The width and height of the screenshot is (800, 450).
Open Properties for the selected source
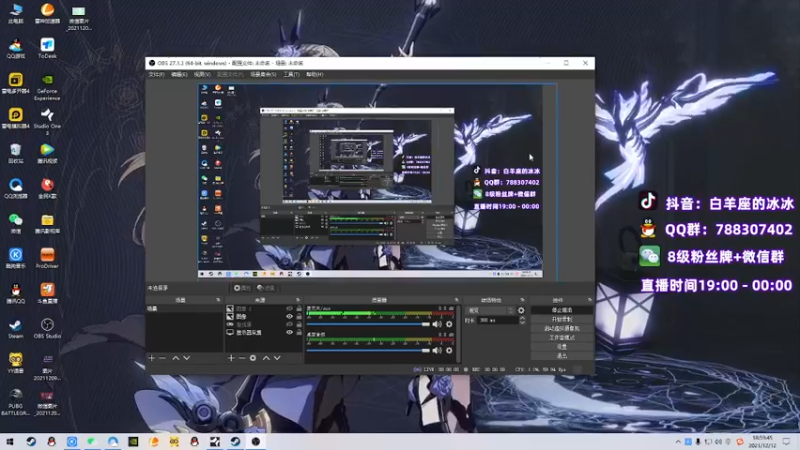pyautogui.click(x=242, y=288)
